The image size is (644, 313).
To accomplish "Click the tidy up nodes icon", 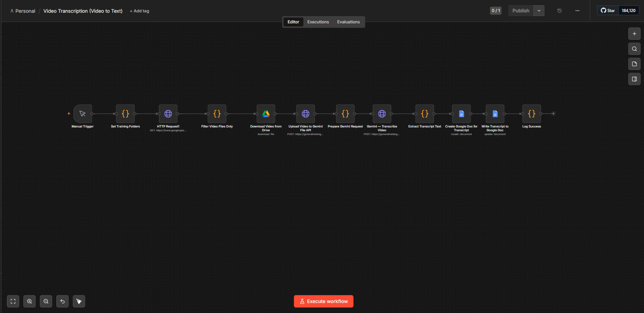I will point(79,301).
